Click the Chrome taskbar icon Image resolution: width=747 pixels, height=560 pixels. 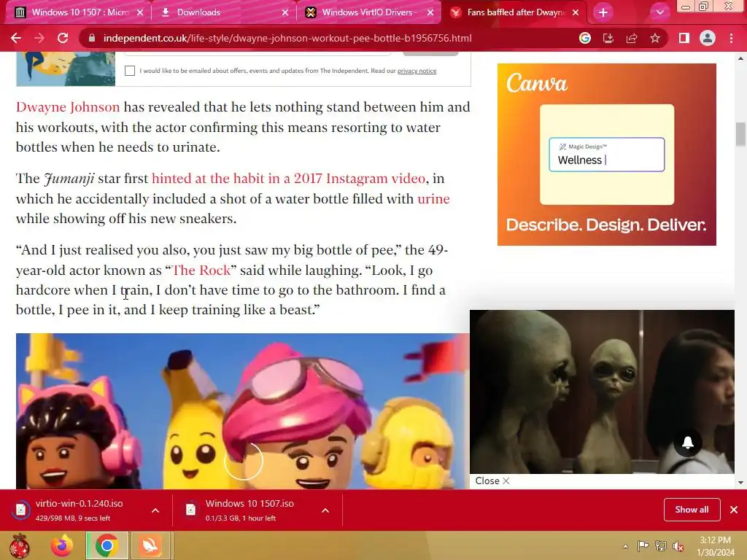click(x=107, y=545)
